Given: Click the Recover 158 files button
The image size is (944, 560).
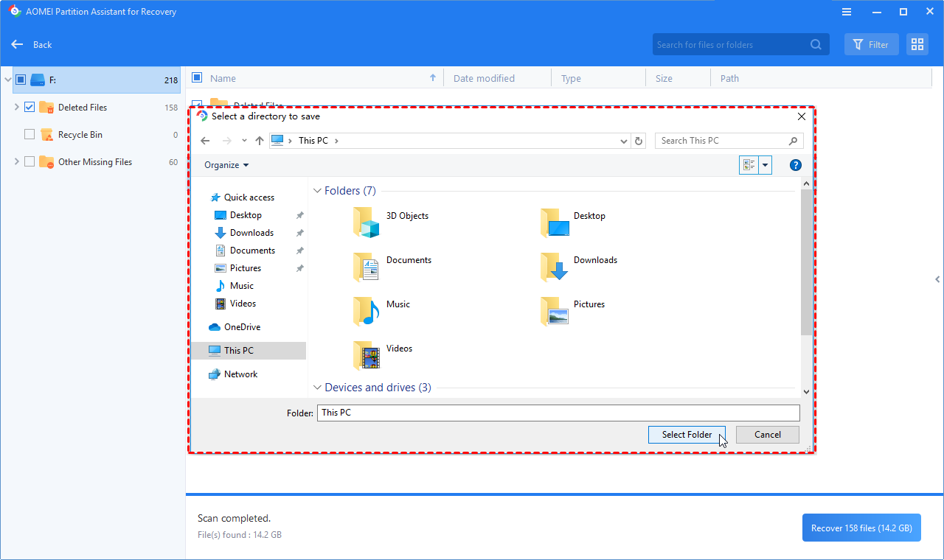Looking at the screenshot, I should (x=861, y=528).
